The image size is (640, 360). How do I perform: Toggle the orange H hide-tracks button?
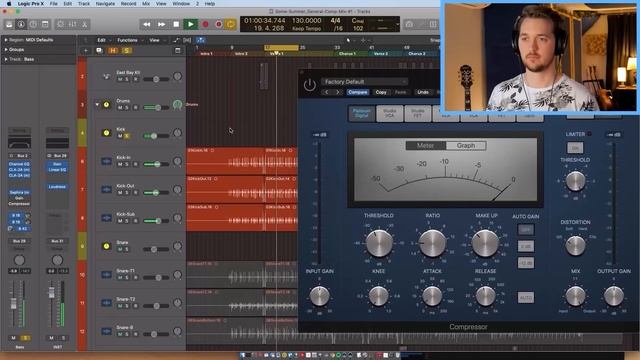[x=113, y=51]
